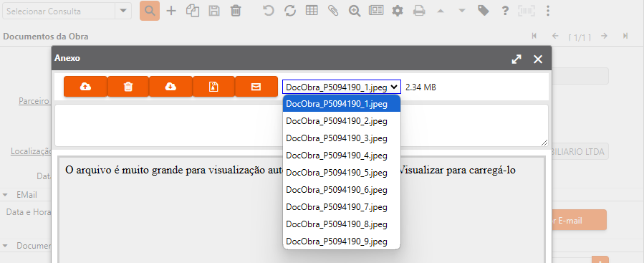The height and width of the screenshot is (263, 644).
Task: Open help with the question mark icon
Action: click(505, 11)
